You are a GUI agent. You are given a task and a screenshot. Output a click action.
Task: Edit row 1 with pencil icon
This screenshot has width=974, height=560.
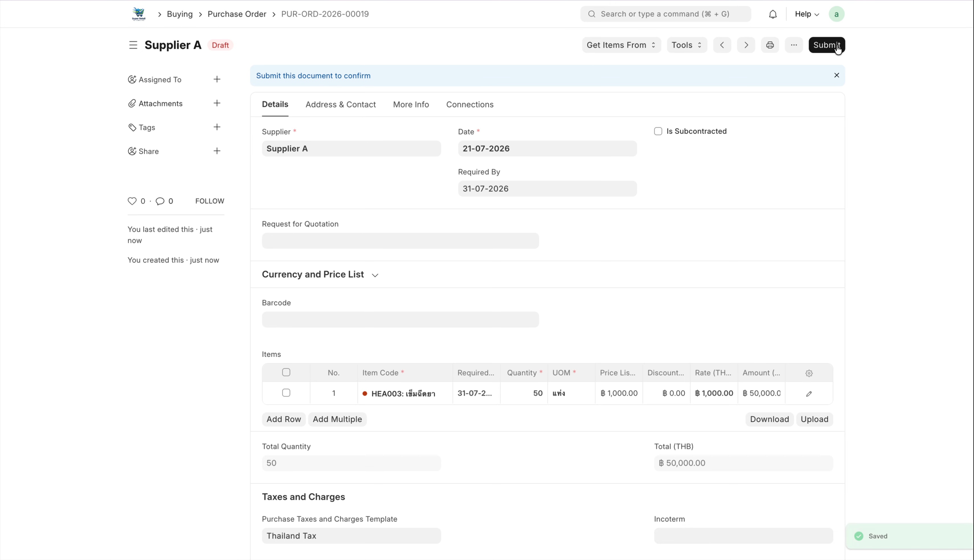(x=809, y=394)
